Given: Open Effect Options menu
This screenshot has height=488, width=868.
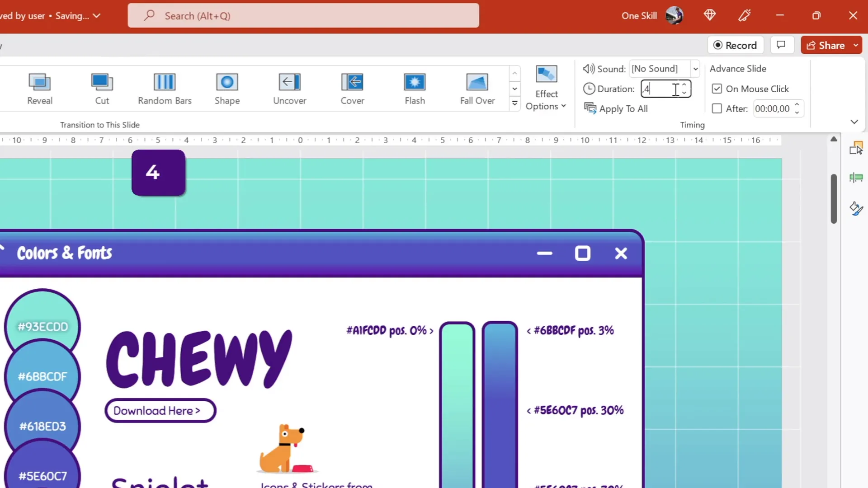Looking at the screenshot, I should point(546,89).
